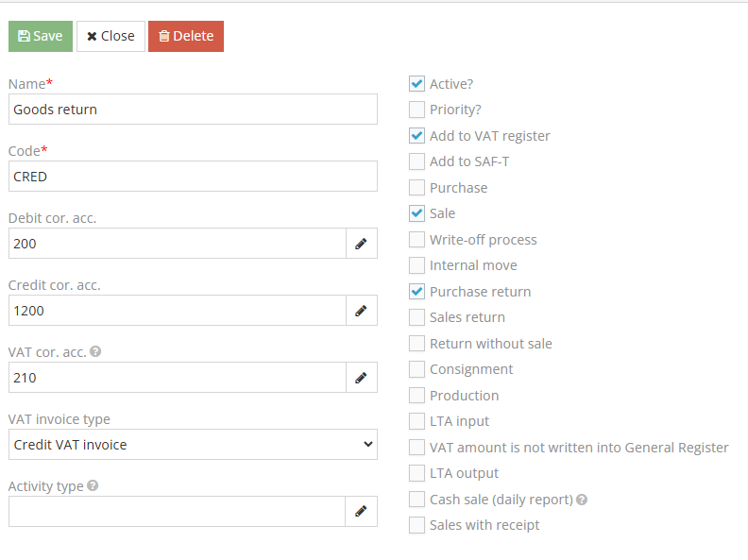Click the Close button
Screen dimensions: 748x560
110,36
